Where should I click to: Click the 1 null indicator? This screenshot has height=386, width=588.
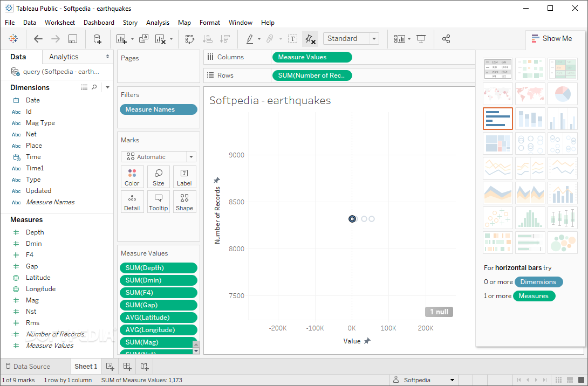439,312
